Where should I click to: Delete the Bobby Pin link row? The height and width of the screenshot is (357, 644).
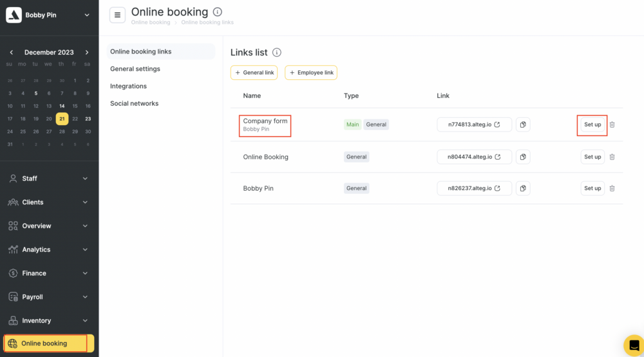coord(612,188)
